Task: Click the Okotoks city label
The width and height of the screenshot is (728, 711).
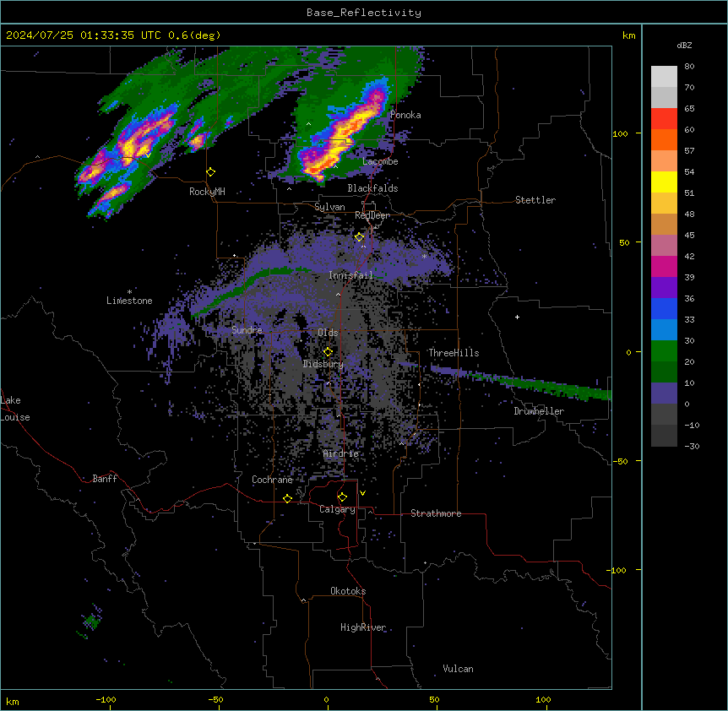Action: [348, 591]
